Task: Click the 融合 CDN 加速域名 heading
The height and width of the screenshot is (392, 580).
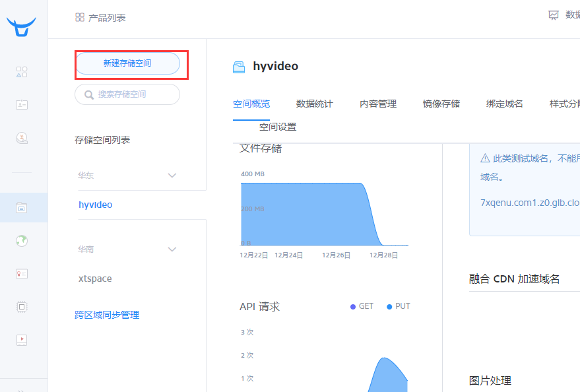Action: (x=514, y=279)
